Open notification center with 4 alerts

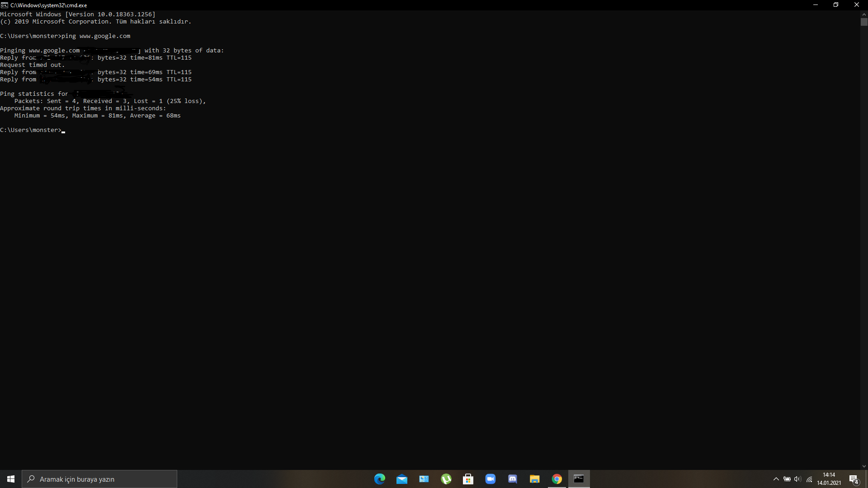coord(854,479)
